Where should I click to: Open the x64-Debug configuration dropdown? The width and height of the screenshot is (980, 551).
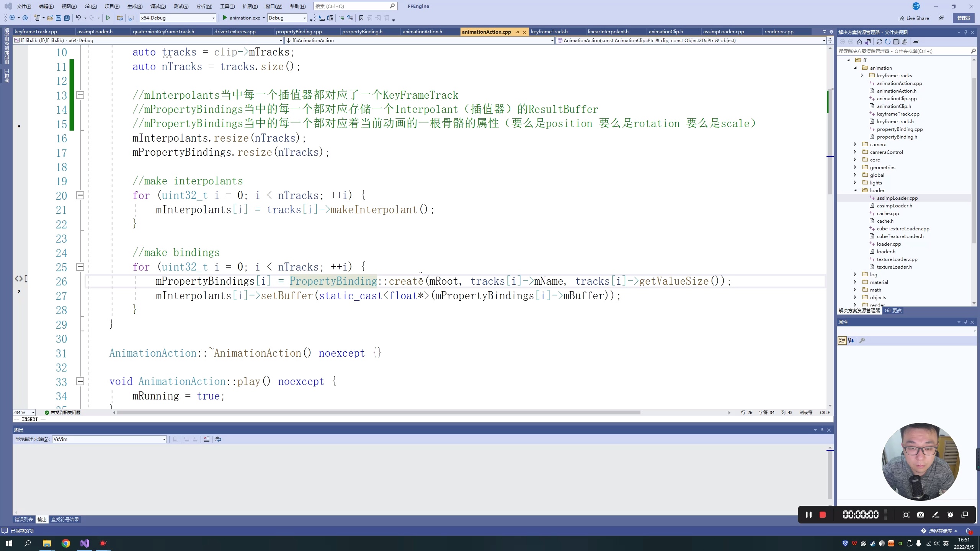point(213,18)
